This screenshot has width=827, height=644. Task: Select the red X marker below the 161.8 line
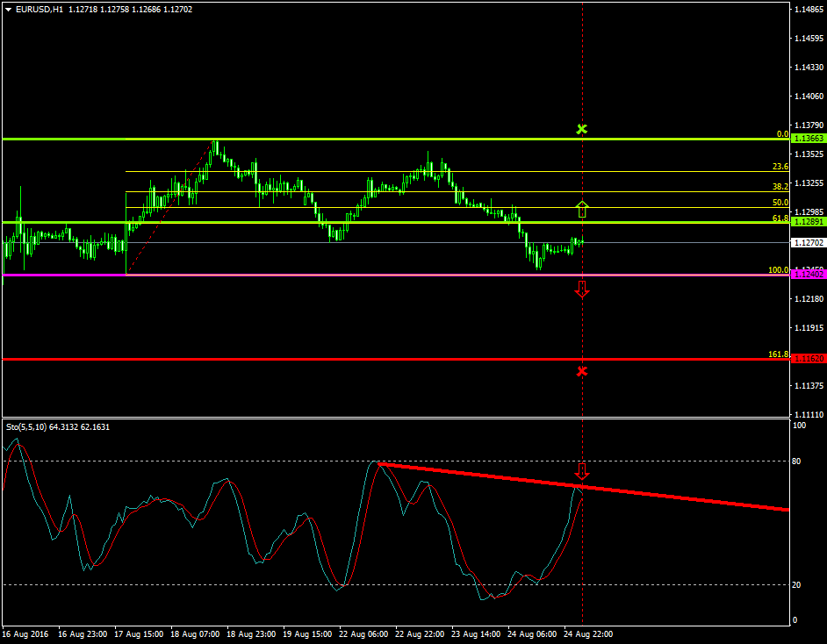[581, 371]
